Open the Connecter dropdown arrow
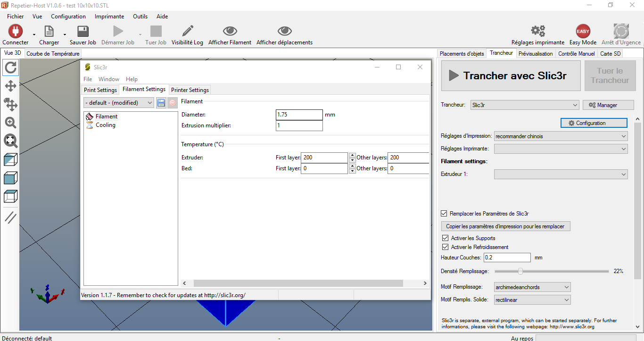This screenshot has width=644, height=341. point(34,34)
